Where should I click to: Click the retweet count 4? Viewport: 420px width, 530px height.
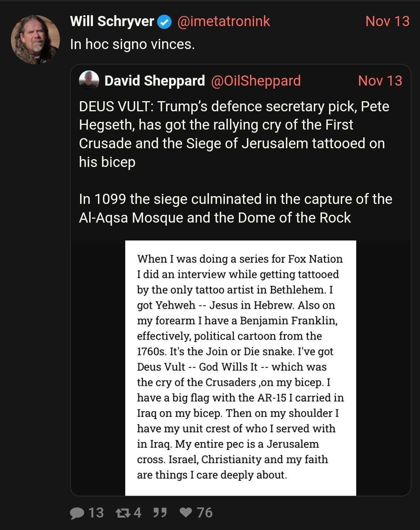coord(137,513)
